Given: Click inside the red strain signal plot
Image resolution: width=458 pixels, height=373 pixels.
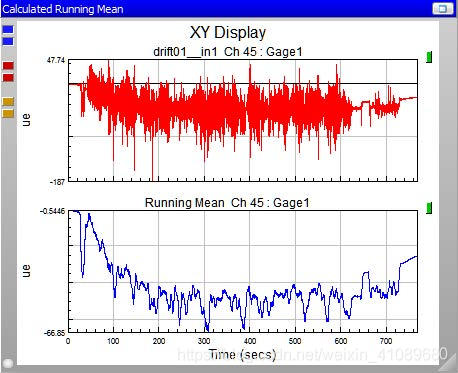Looking at the screenshot, I should [x=243, y=120].
